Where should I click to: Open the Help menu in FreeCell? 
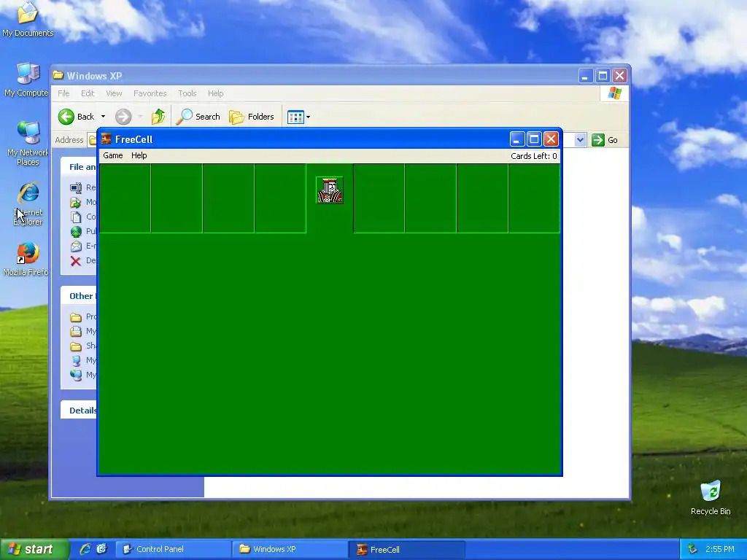[139, 156]
